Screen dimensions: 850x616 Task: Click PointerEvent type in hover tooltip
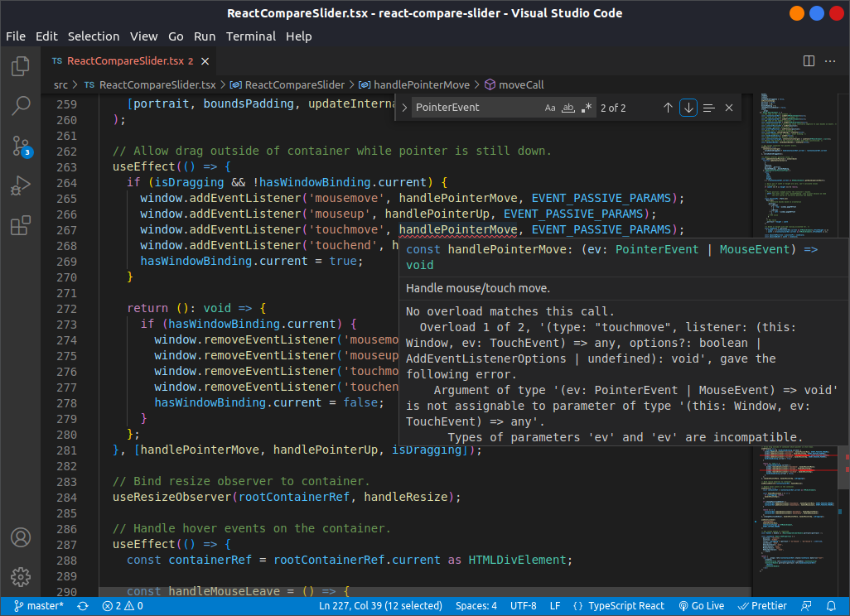click(656, 249)
